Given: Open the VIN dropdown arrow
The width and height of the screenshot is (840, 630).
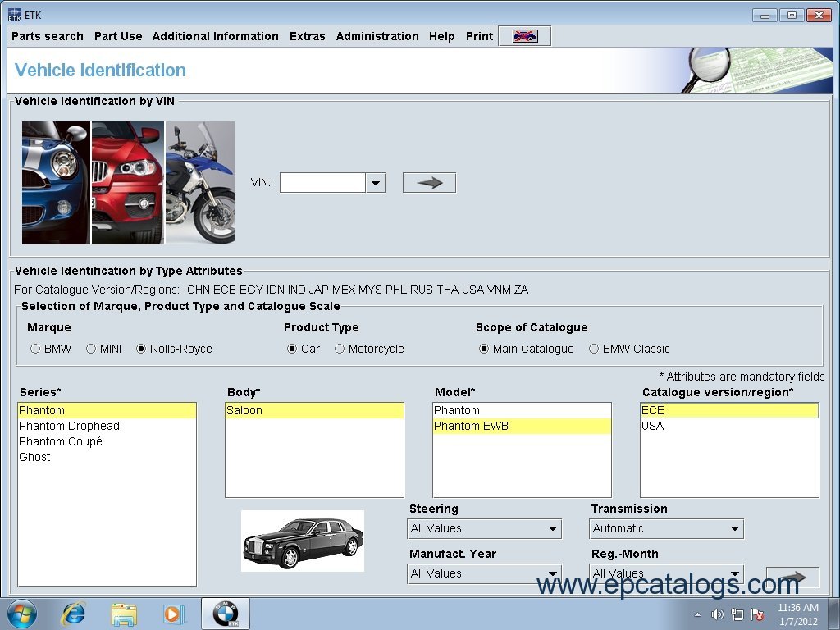Looking at the screenshot, I should pos(376,183).
